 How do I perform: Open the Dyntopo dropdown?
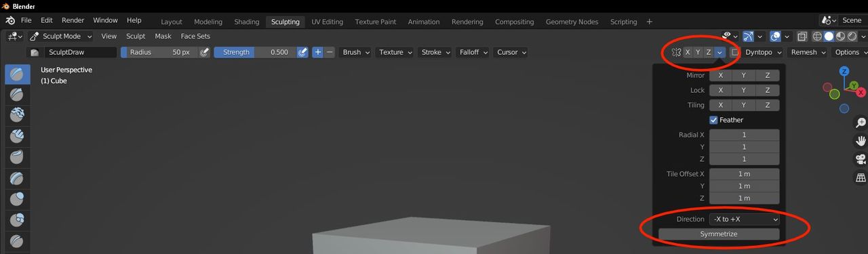tap(764, 52)
